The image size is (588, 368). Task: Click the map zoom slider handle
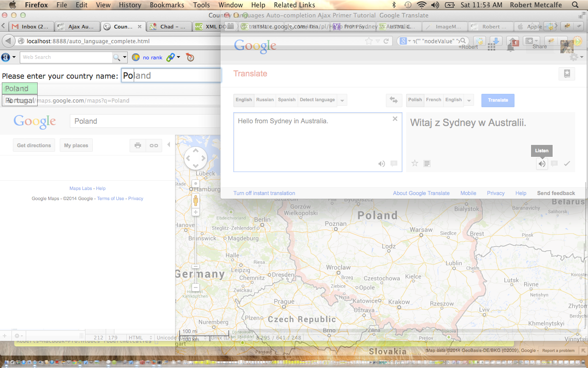coord(196,266)
